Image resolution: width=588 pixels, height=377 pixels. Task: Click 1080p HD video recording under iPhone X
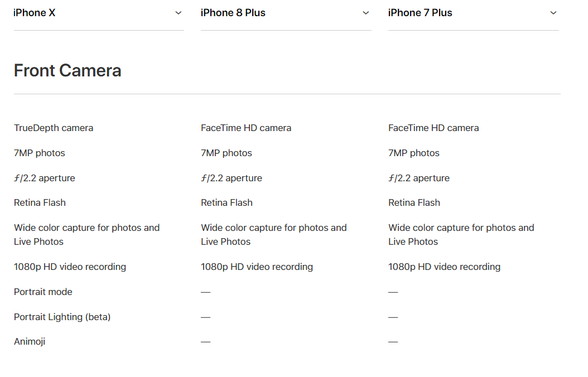[70, 267]
